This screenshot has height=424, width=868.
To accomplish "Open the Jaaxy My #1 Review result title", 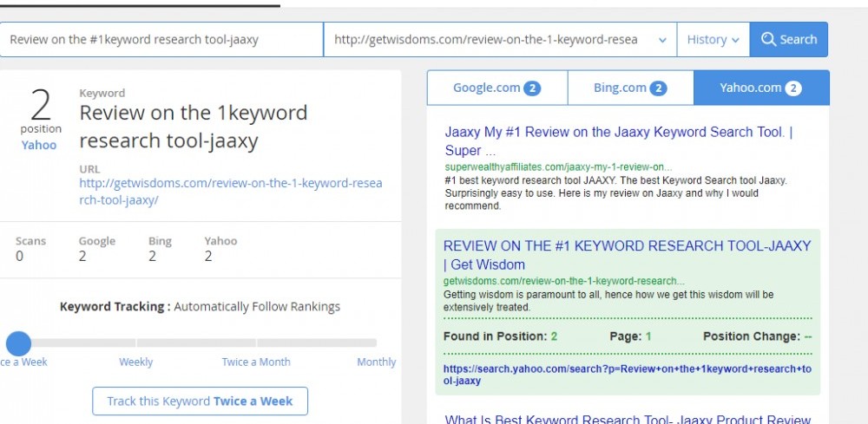I will pos(618,141).
